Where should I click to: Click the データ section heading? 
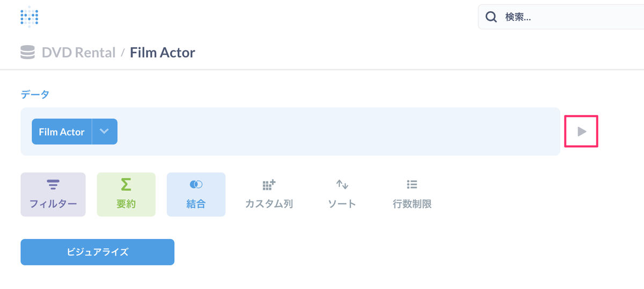tap(35, 95)
